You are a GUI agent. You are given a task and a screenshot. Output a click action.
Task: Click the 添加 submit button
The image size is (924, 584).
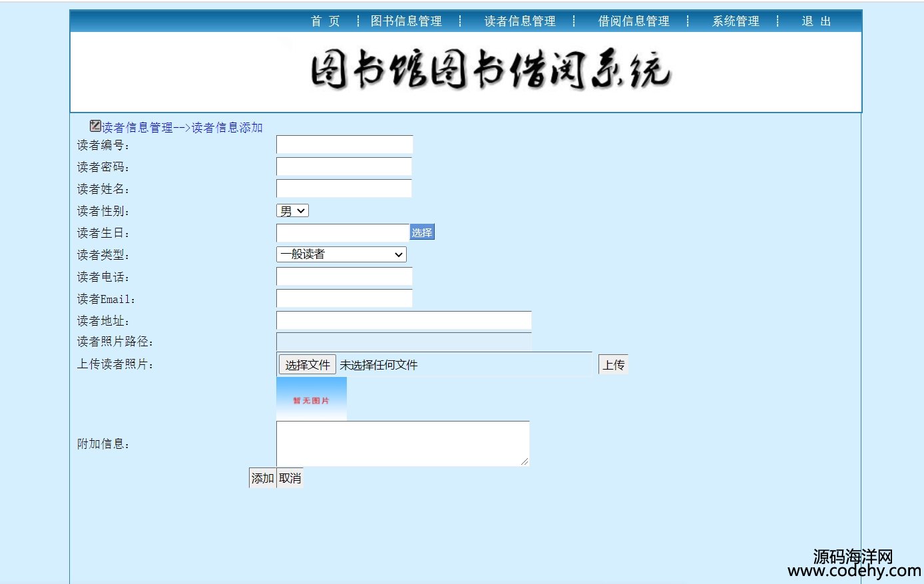coord(262,478)
